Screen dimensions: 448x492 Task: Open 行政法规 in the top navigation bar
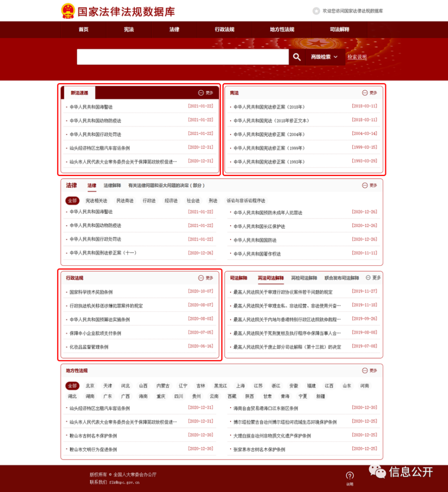point(224,29)
